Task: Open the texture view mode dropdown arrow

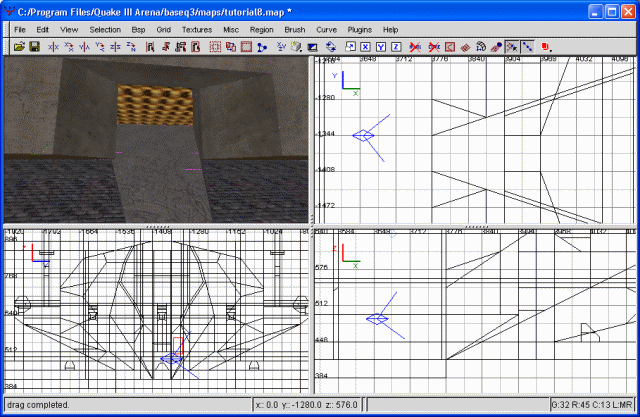Action: click(301, 50)
